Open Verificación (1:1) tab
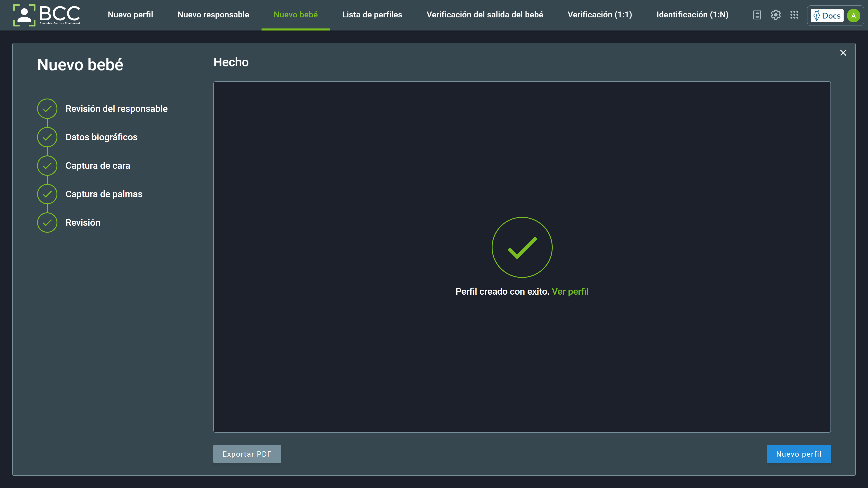Image resolution: width=868 pixels, height=488 pixels. pos(600,15)
